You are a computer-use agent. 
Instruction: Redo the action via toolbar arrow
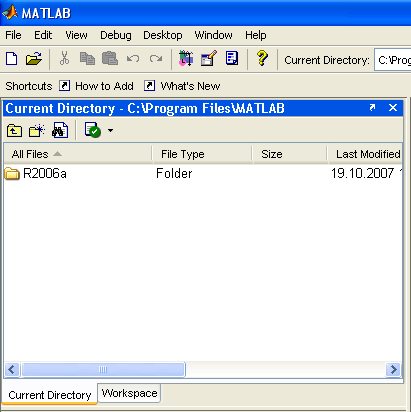click(156, 59)
